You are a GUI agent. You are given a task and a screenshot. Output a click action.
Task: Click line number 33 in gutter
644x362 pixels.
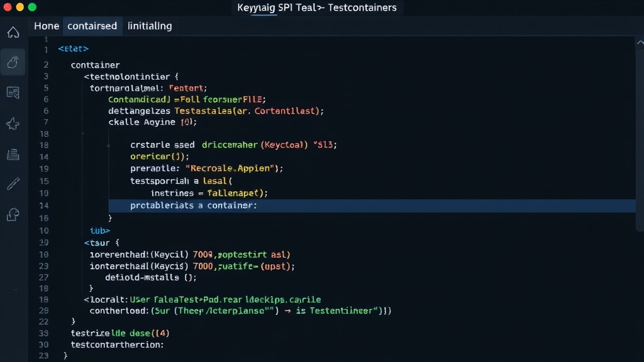(x=43, y=333)
